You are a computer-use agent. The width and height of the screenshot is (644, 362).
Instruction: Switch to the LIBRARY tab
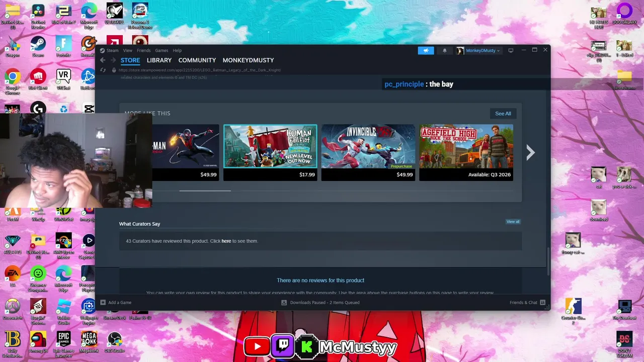pyautogui.click(x=159, y=60)
